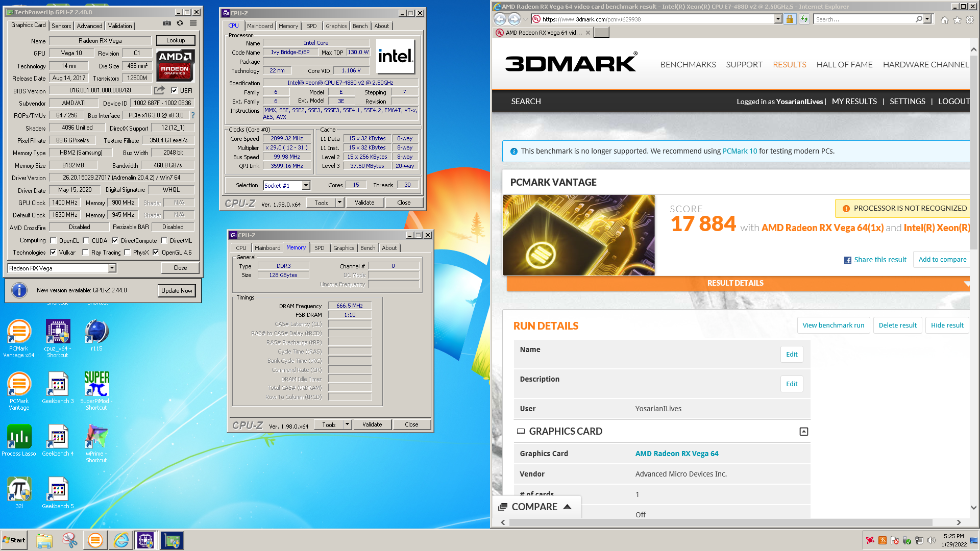The height and width of the screenshot is (551, 980).
Task: Open the IE address bar dropdown arrow
Action: [x=778, y=19]
